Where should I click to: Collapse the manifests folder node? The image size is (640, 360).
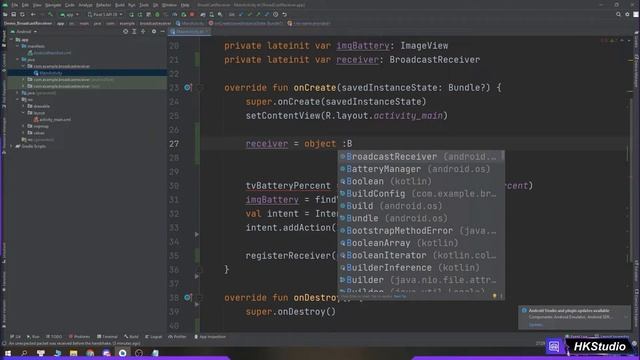[18, 46]
